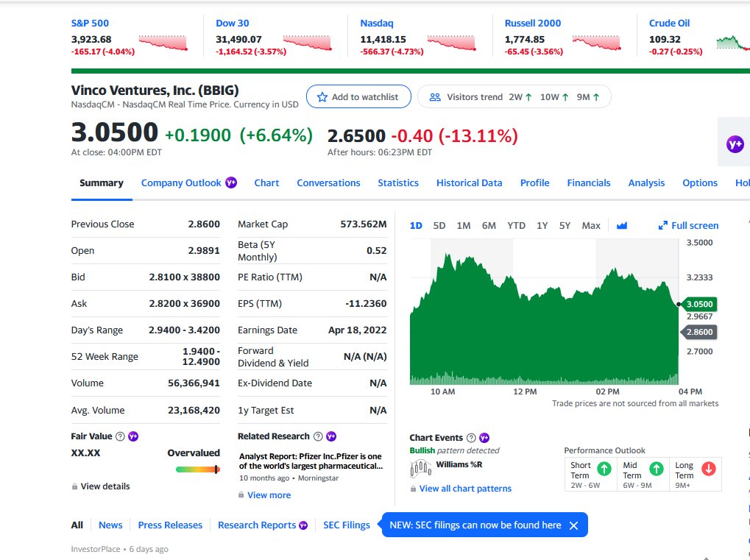This screenshot has width=750, height=560.
Task: Click the Fair Value help question icon
Action: click(120, 436)
